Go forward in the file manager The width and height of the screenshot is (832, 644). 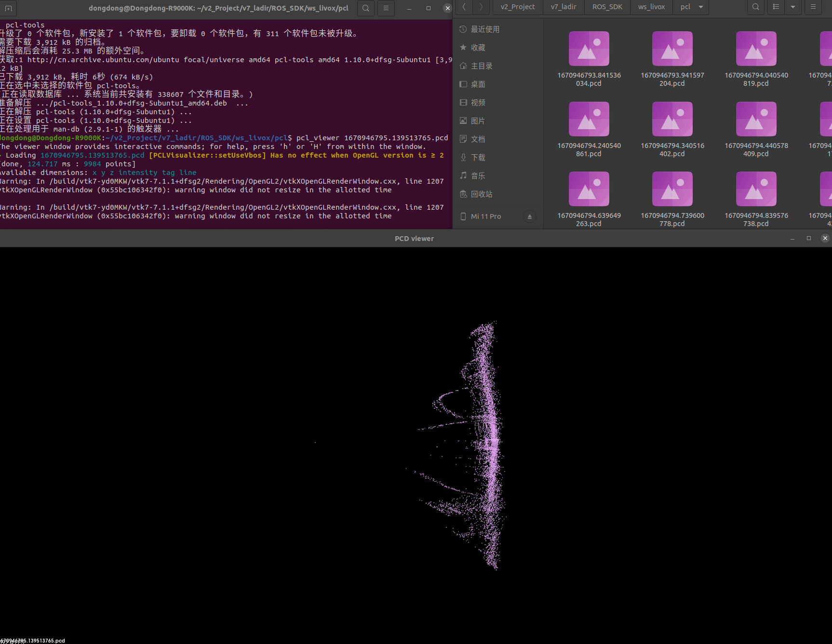(x=481, y=7)
